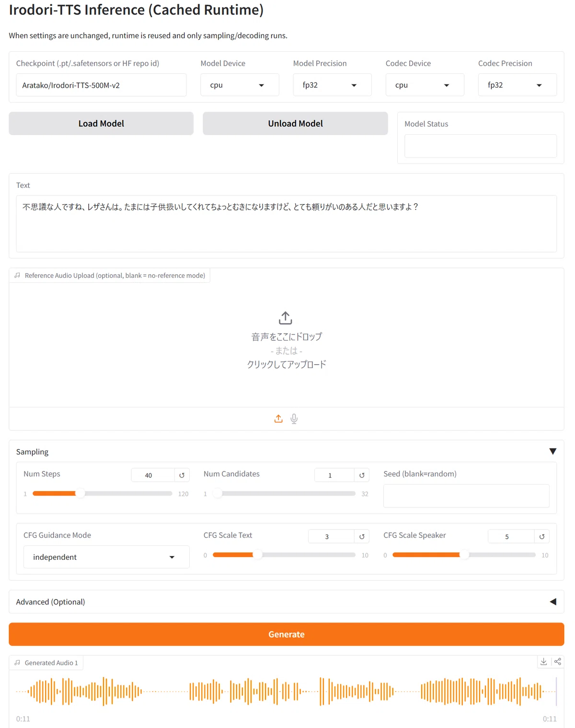The width and height of the screenshot is (575, 728).
Task: Download Generated Audio 1
Action: pos(544,661)
